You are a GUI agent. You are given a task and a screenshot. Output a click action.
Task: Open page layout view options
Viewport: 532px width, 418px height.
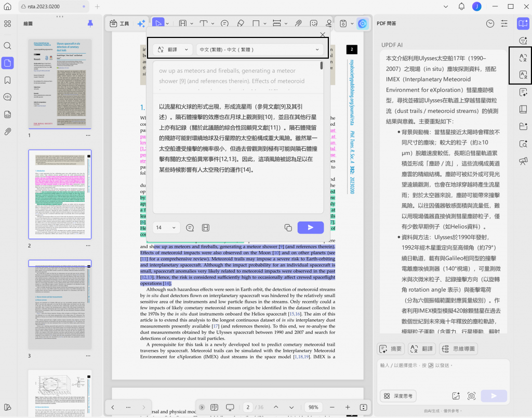coord(214,407)
